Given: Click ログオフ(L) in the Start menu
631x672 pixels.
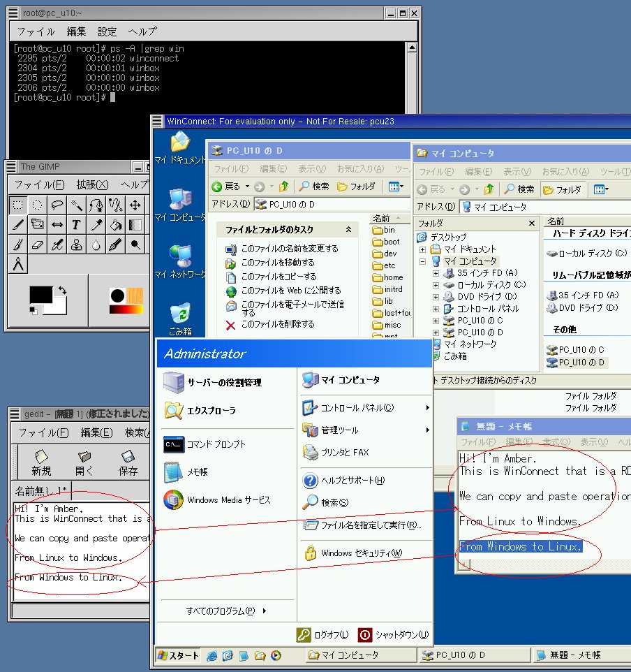Looking at the screenshot, I should 322,635.
